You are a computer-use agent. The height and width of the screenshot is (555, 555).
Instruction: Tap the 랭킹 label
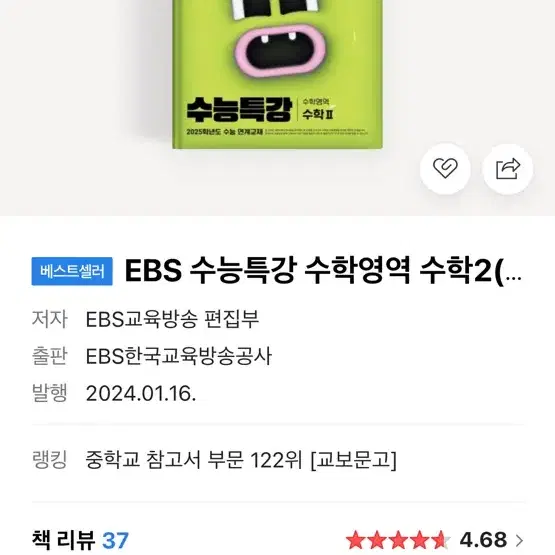(x=49, y=459)
